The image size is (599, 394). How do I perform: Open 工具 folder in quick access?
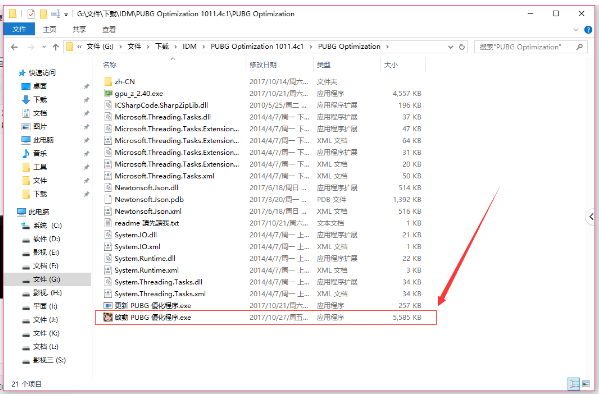pos(39,167)
